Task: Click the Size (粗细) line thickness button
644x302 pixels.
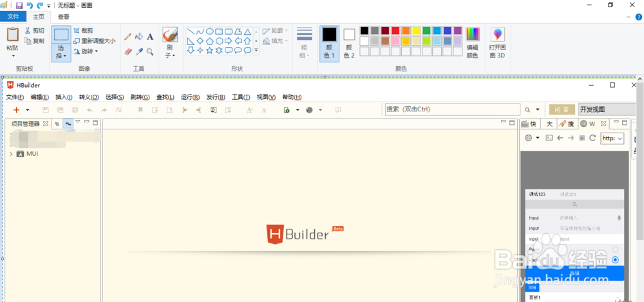Action: click(x=305, y=44)
